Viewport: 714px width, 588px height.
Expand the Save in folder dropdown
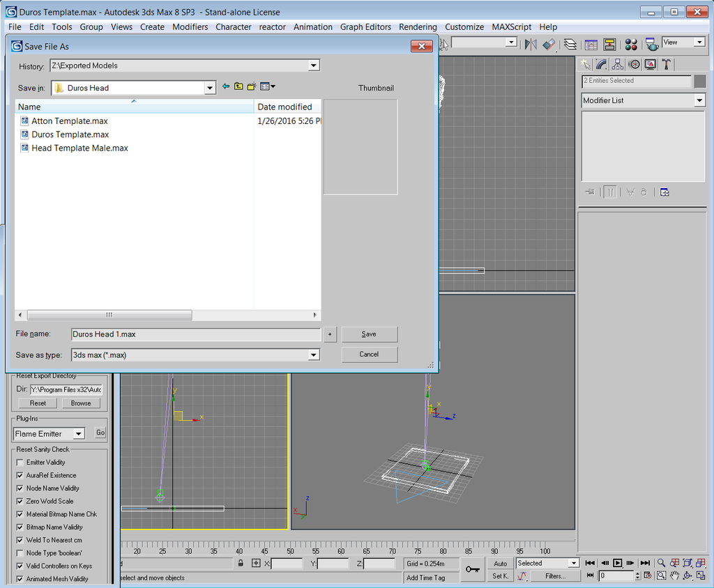pos(209,88)
